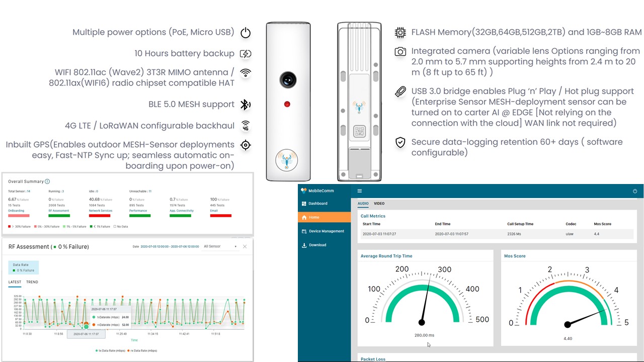
Task: Close the RF Assessment panel
Action: pyautogui.click(x=245, y=246)
